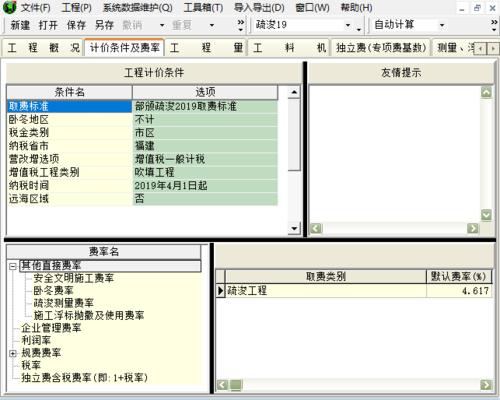
Task: Open the 系统数据维护(Q) menu
Action: point(137,8)
